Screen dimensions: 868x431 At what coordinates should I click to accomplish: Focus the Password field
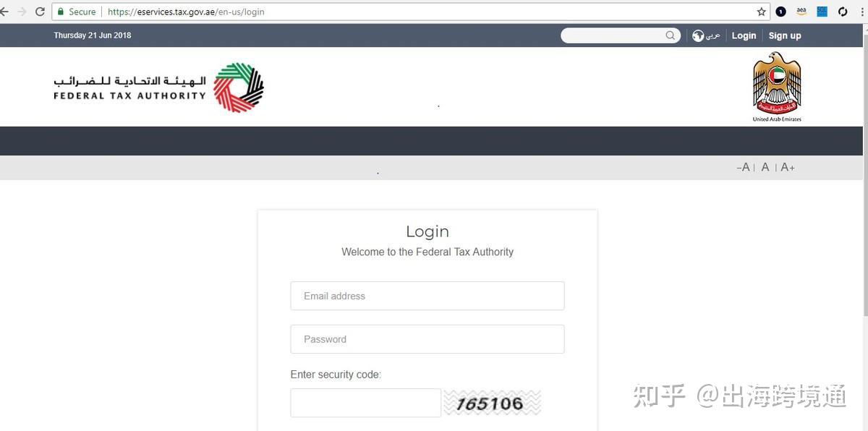tap(427, 339)
